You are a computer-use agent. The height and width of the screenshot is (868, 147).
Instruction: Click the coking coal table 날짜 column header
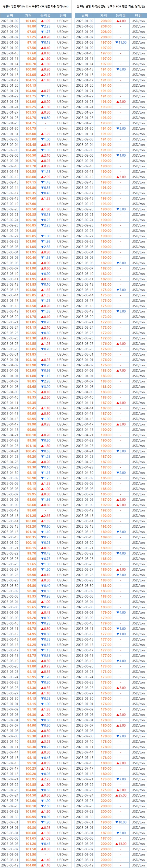pos(85,15)
